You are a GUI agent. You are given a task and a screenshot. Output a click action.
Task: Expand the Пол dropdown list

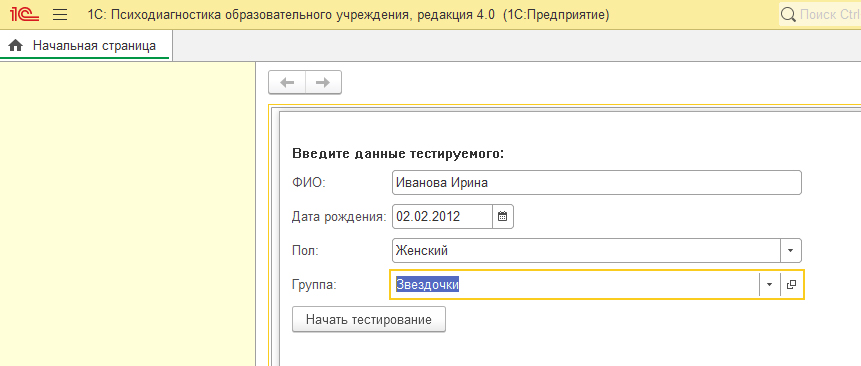point(791,250)
